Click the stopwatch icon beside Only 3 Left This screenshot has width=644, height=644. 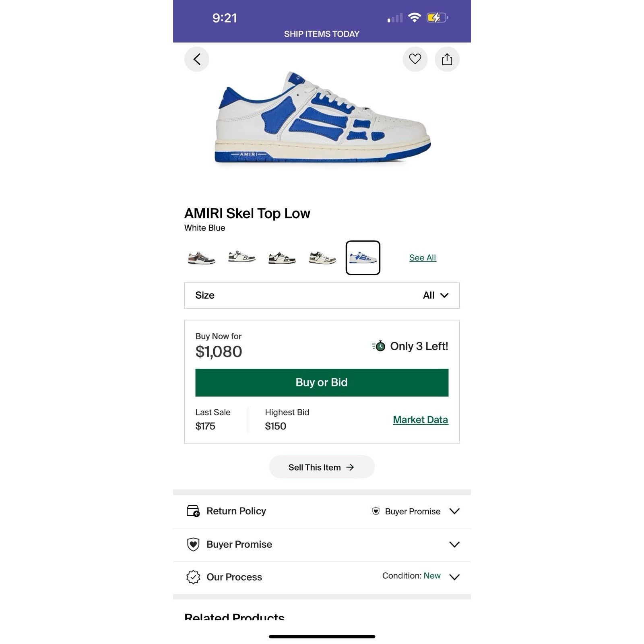(378, 346)
